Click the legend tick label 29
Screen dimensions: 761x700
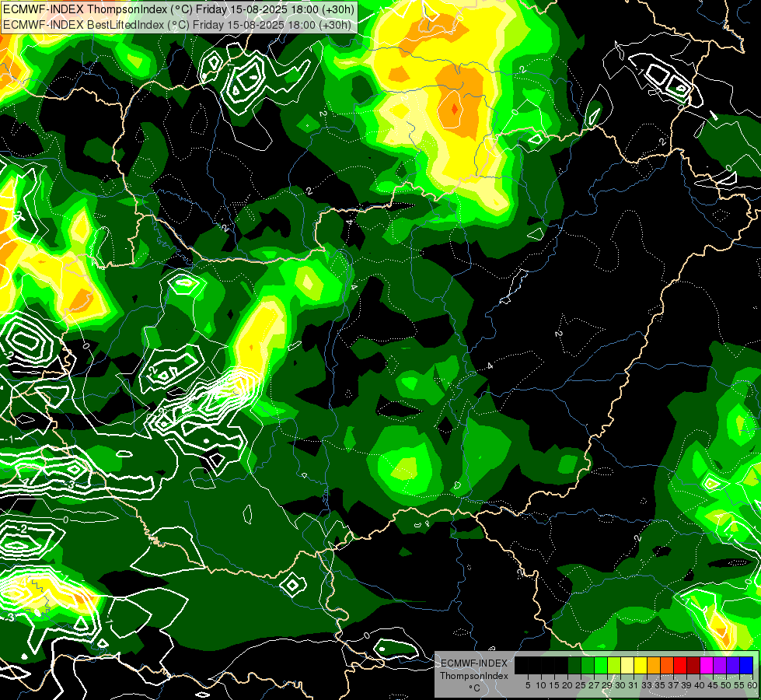[x=607, y=685]
